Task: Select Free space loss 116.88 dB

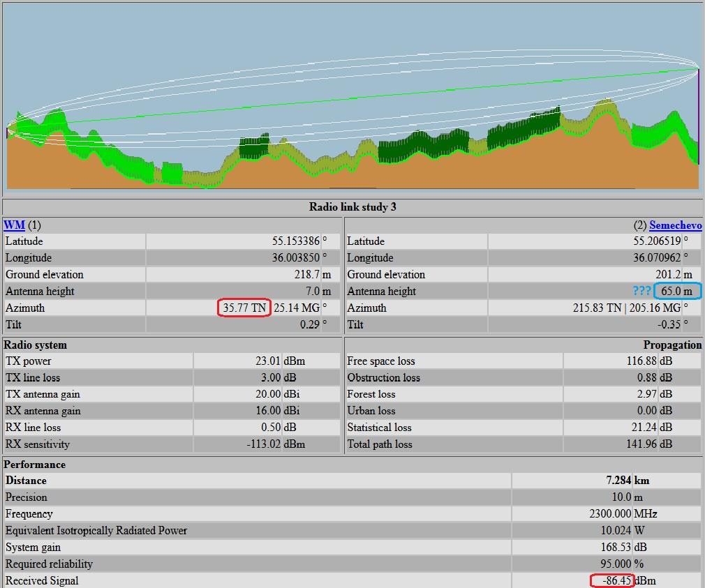Action: tap(649, 361)
